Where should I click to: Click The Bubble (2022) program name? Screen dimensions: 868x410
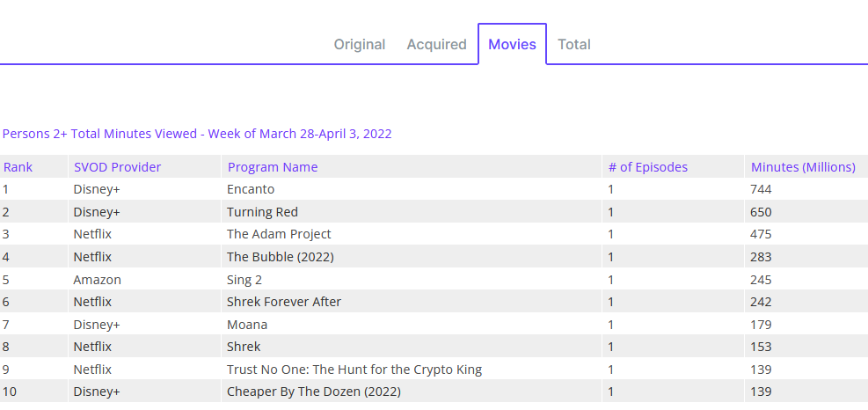click(x=280, y=257)
